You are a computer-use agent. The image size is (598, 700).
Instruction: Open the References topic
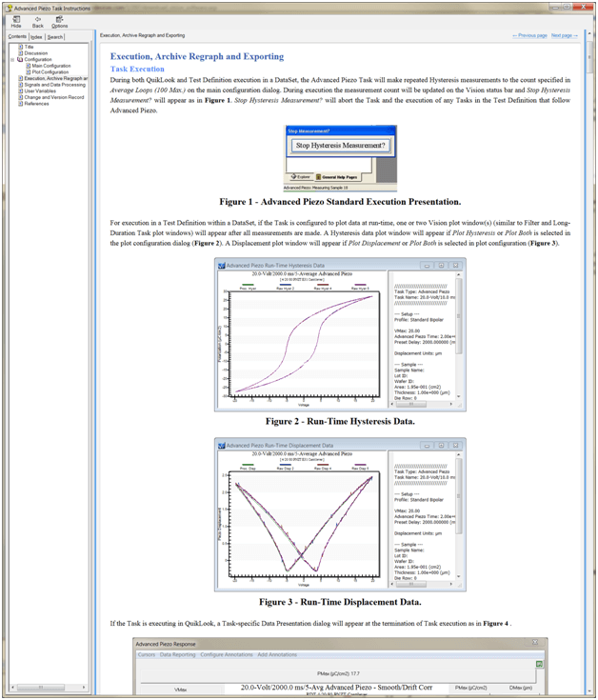pyautogui.click(x=36, y=104)
